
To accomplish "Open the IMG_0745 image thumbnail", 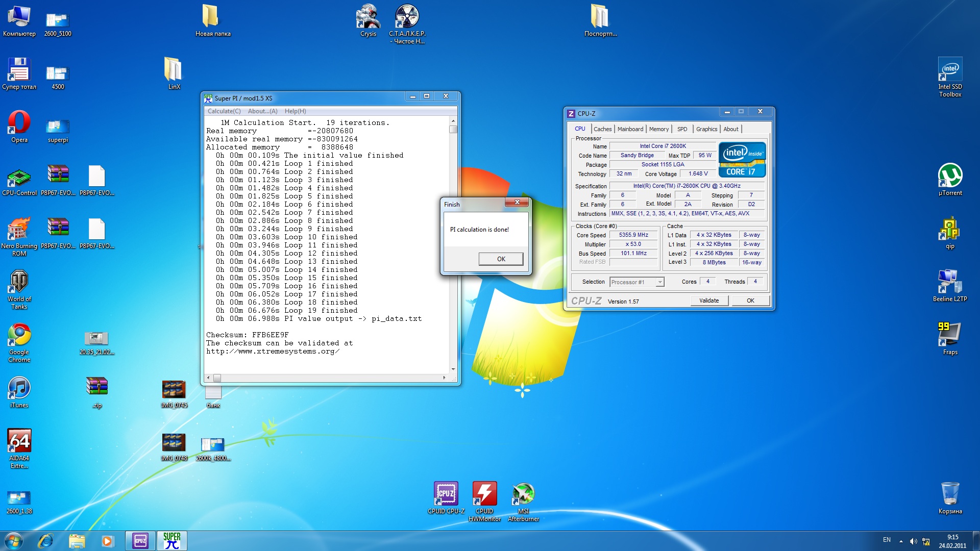I will pyautogui.click(x=174, y=394).
